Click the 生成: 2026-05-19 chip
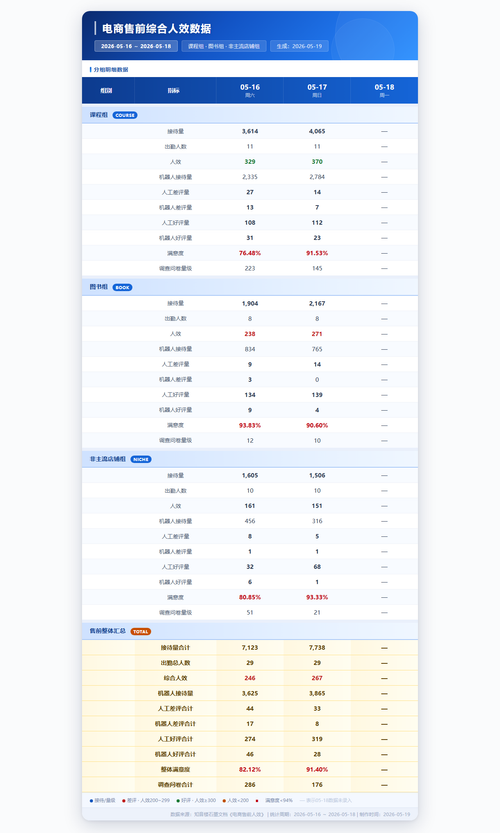The width and height of the screenshot is (500, 833). 299,46
